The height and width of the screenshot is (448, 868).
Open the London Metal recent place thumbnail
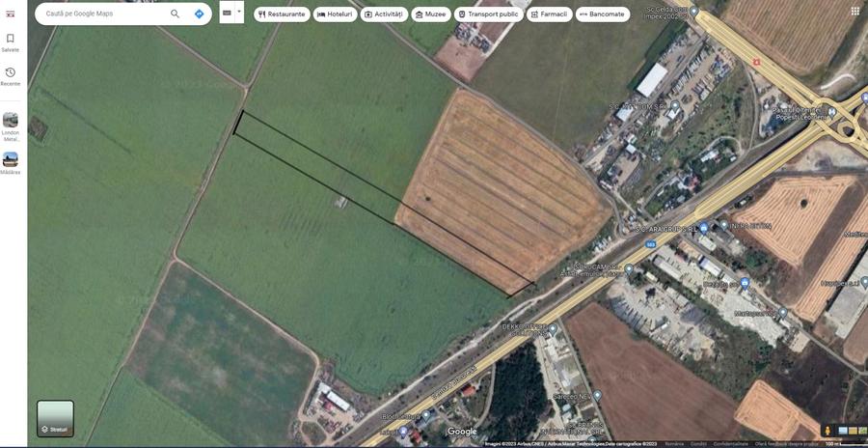tap(10, 127)
